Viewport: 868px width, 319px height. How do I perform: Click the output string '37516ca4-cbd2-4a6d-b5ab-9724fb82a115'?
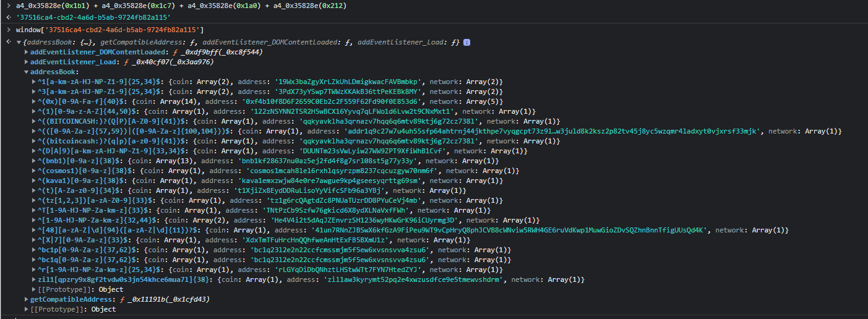93,17
